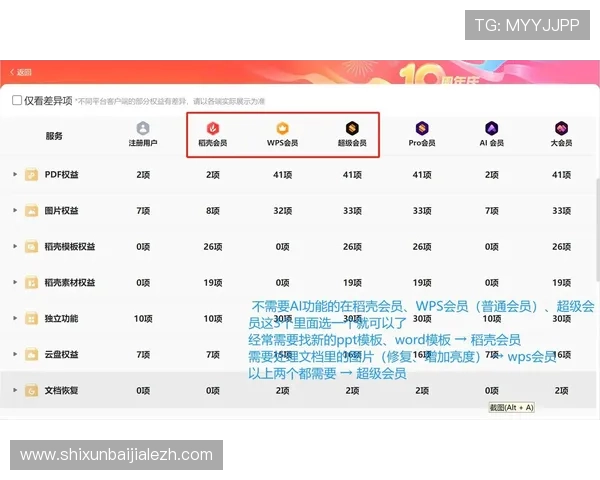Click the 云盘权益 row label
This screenshot has height=480, width=600.
point(62,354)
